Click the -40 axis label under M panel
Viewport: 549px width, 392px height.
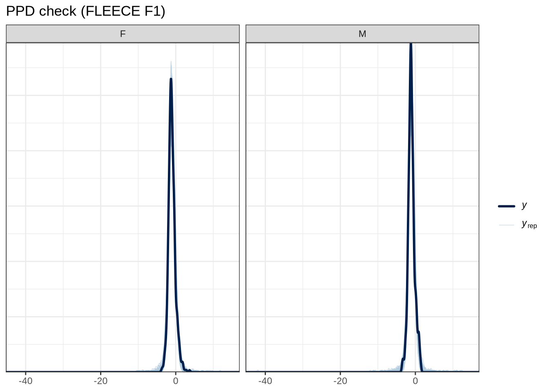point(265,381)
